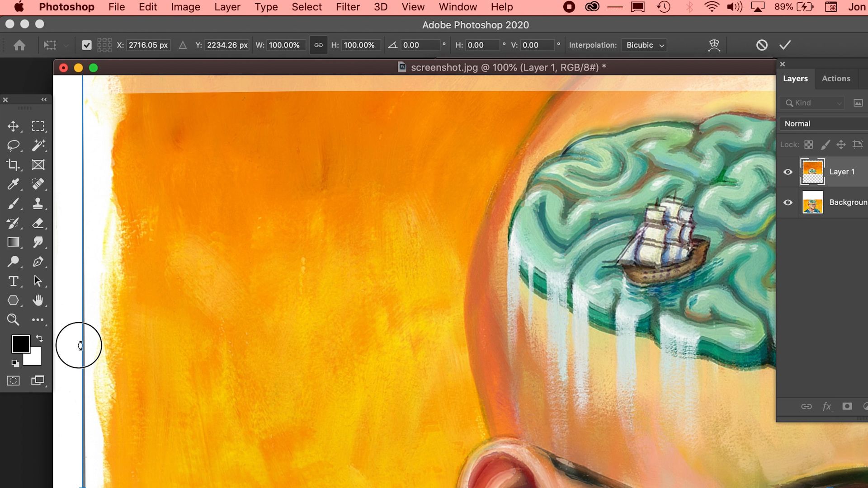Open the Filter menu

[x=348, y=7]
